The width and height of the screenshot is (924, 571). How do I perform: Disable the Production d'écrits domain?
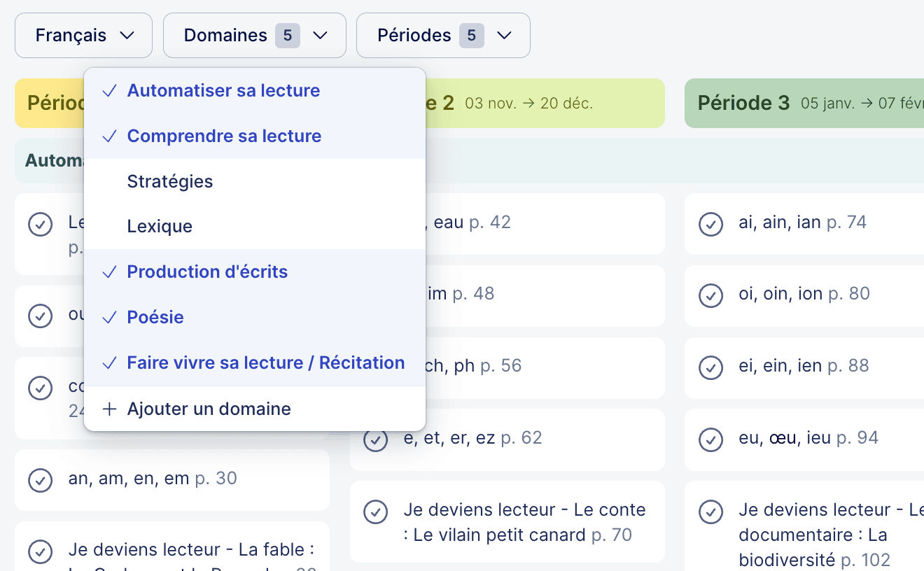(206, 272)
